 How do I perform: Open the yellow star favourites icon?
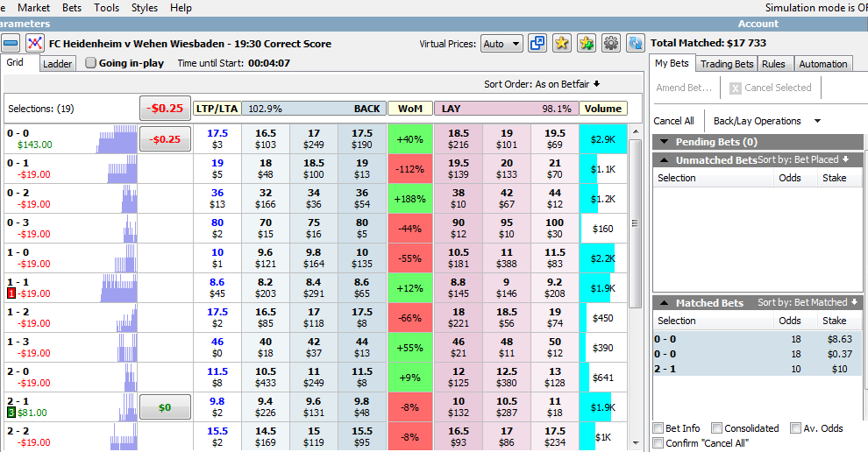(561, 43)
